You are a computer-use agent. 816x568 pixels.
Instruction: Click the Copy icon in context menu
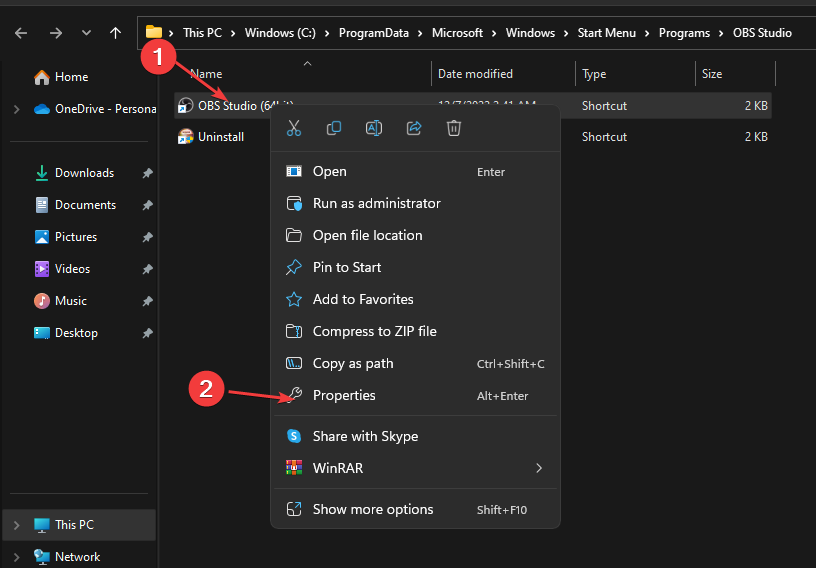pyautogui.click(x=334, y=128)
